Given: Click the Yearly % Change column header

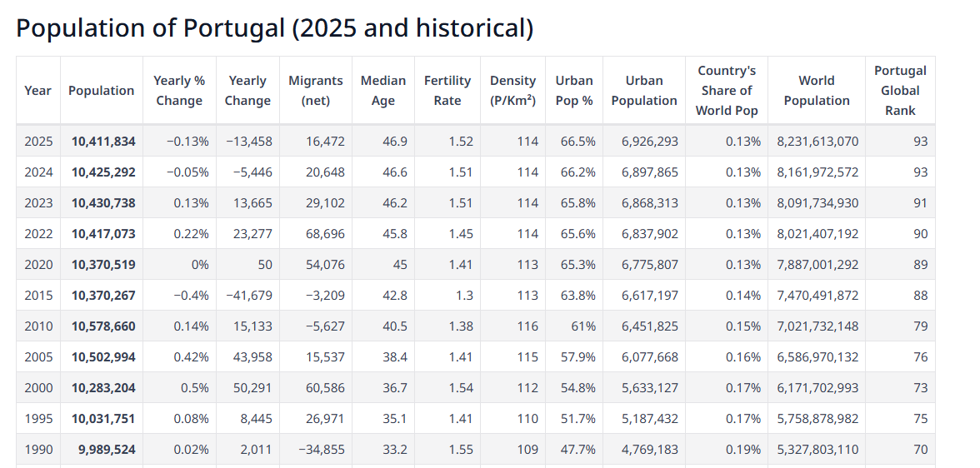Looking at the screenshot, I should 179,91.
